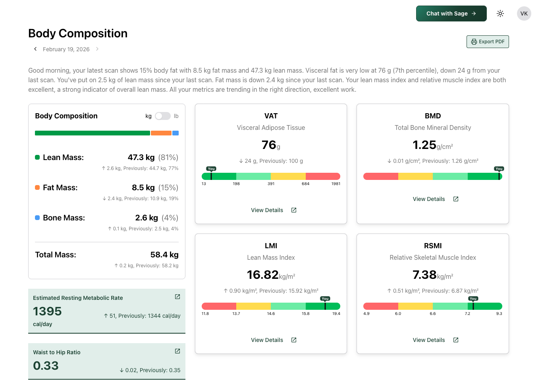Go to next scan date arrow
The image size is (540, 392).
pos(97,49)
